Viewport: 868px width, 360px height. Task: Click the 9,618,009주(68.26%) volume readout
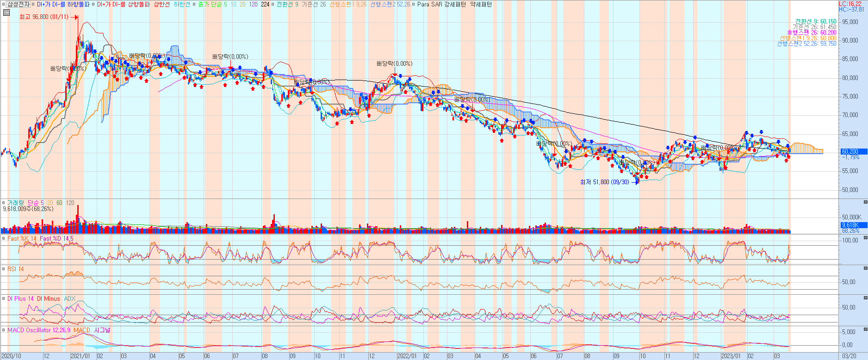28,209
